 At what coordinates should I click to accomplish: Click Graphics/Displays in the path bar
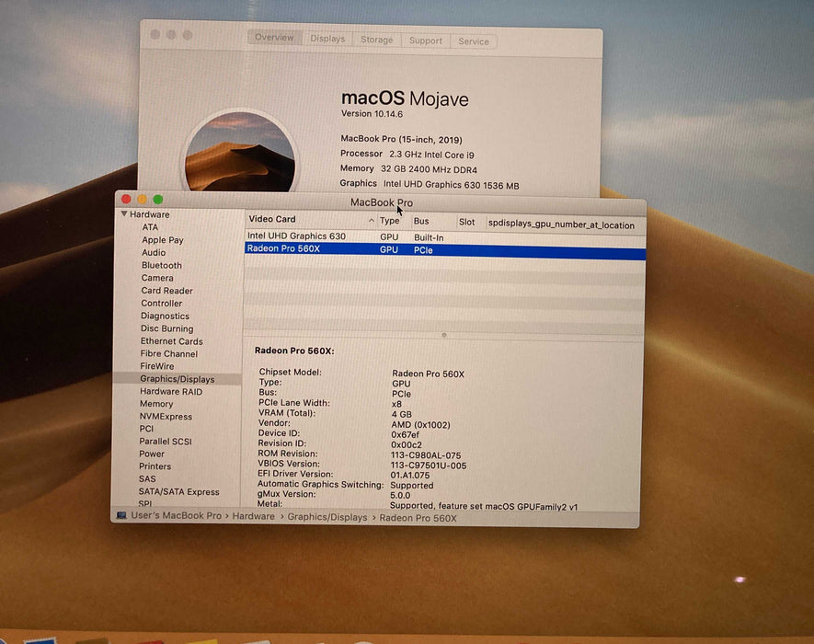click(327, 517)
